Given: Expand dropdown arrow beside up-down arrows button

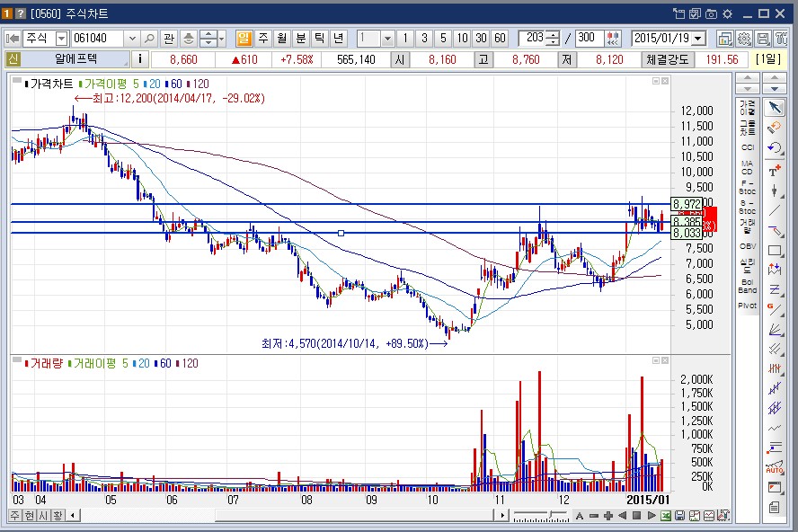Looking at the screenshot, I should point(221,38).
